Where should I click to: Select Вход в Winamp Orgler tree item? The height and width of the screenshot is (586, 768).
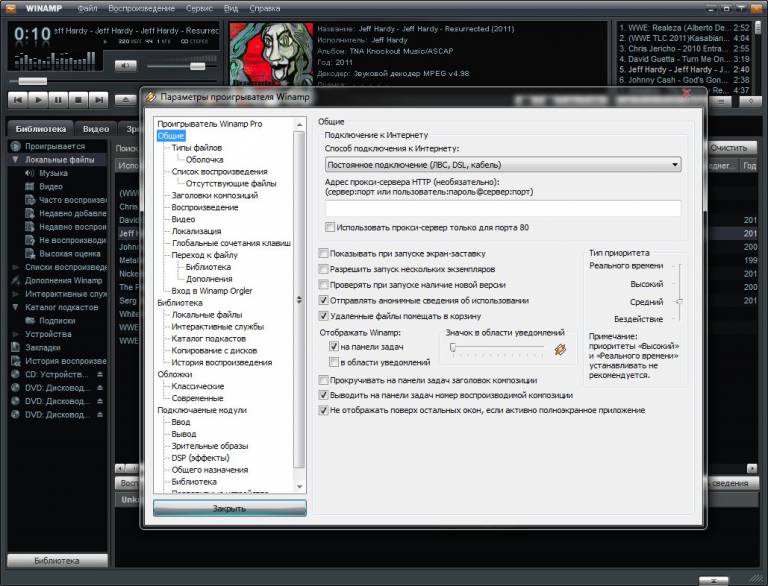point(212,291)
